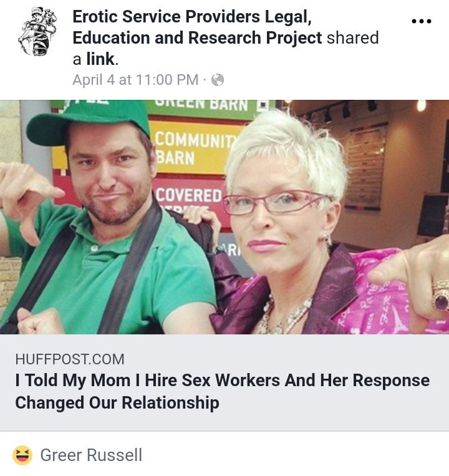Open the reactions summary row
449x476 pixels.
[224, 455]
